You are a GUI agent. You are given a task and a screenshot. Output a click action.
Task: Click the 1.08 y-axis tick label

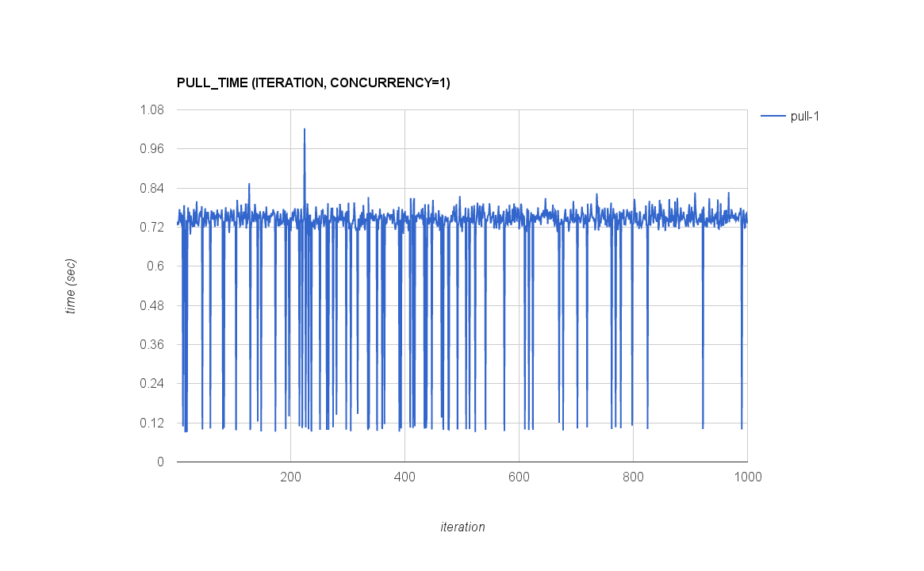point(151,110)
